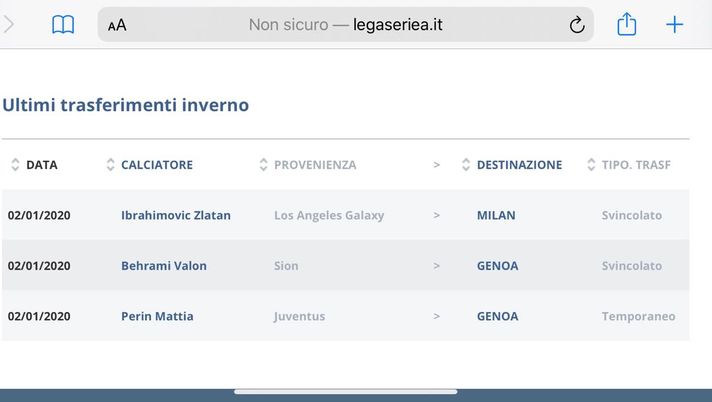The image size is (712, 402).
Task: Open Behrami Valon player link
Action: click(163, 266)
